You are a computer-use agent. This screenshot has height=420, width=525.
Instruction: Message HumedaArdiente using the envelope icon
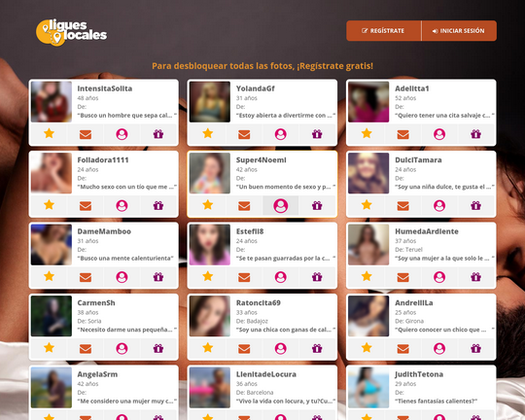click(x=403, y=277)
